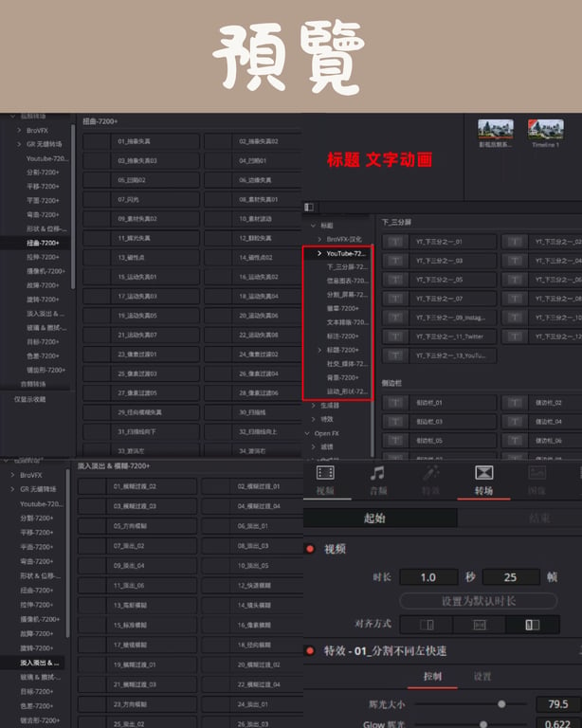This screenshot has height=728, width=582.
Task: Select the 31_扫描线向下 transition preset
Action: tap(141, 431)
